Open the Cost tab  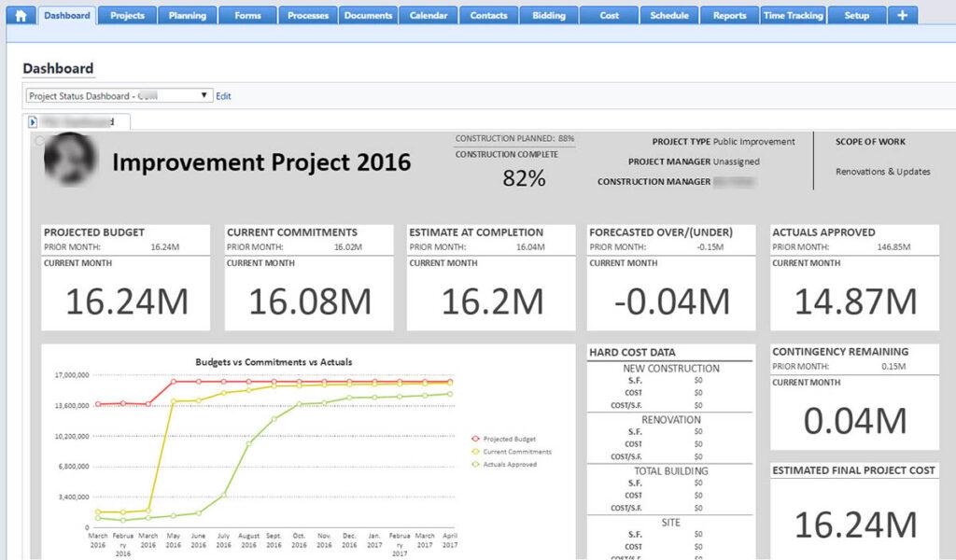(609, 15)
